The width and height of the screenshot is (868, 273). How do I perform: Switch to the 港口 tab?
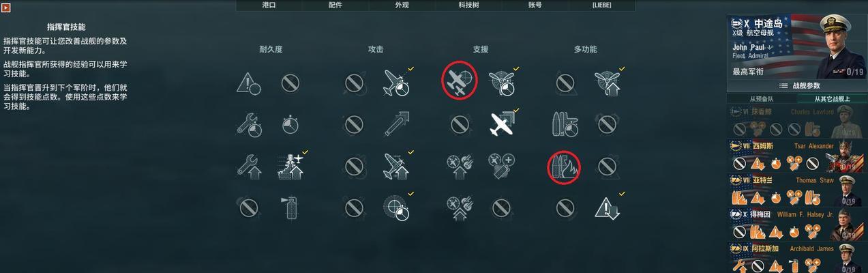(x=269, y=5)
